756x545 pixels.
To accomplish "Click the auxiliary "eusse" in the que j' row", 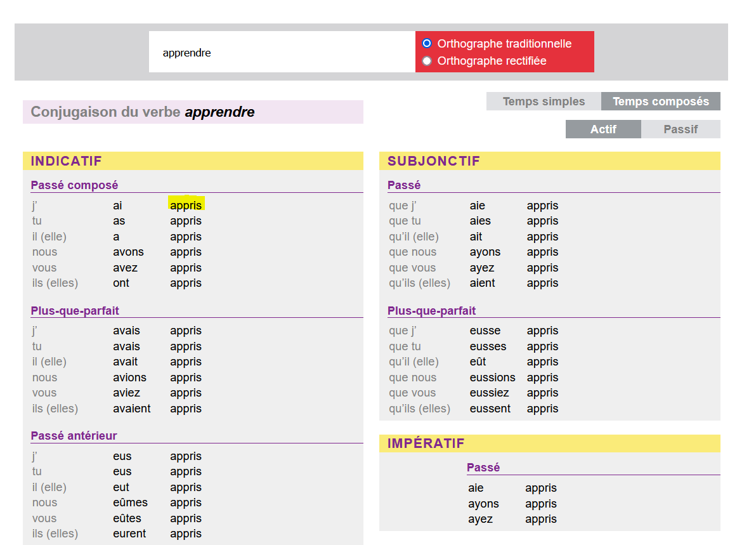I will (485, 331).
